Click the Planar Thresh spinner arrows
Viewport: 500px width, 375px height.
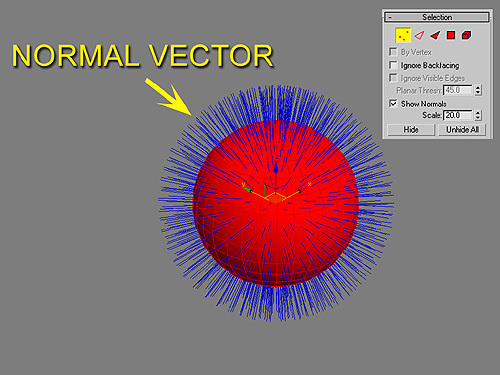coord(478,90)
